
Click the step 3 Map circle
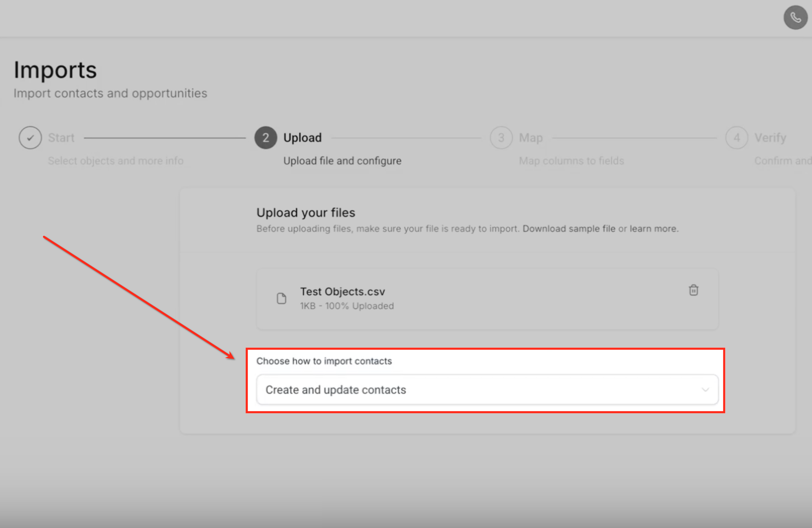501,138
